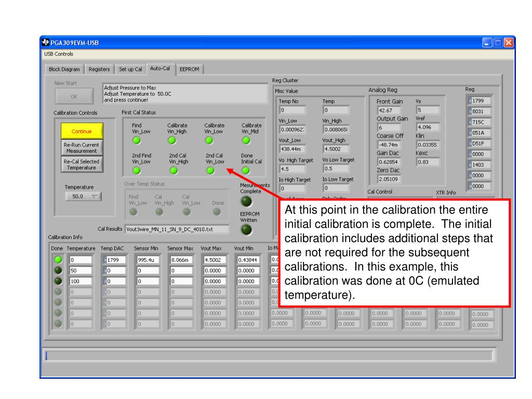Click the Reg value 715C field
The height and width of the screenshot is (399, 532).
click(x=480, y=122)
